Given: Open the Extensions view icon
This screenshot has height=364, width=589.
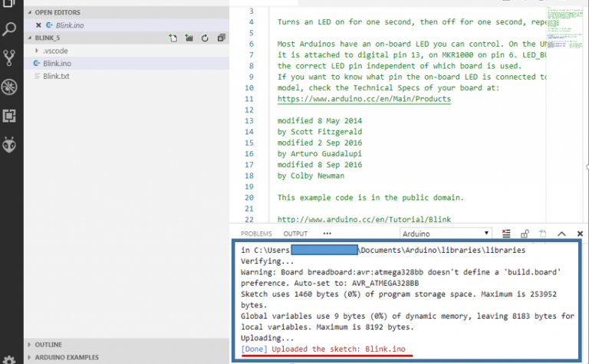Looking at the screenshot, I should click(x=10, y=115).
